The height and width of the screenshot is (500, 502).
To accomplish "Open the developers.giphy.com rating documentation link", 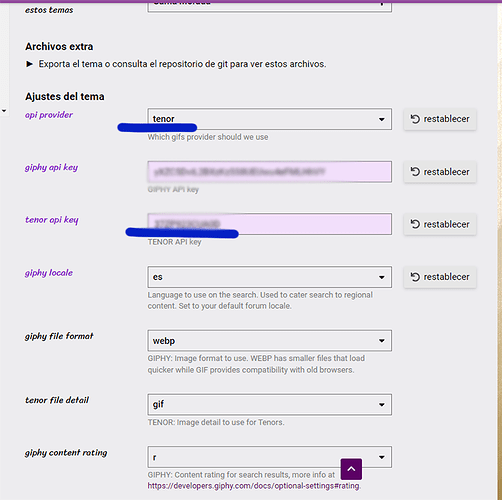I will pyautogui.click(x=253, y=486).
